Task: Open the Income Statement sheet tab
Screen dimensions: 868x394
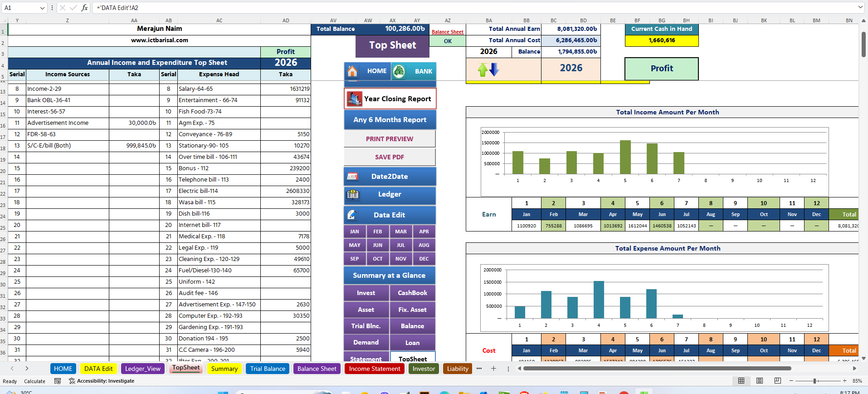Action: click(x=375, y=369)
